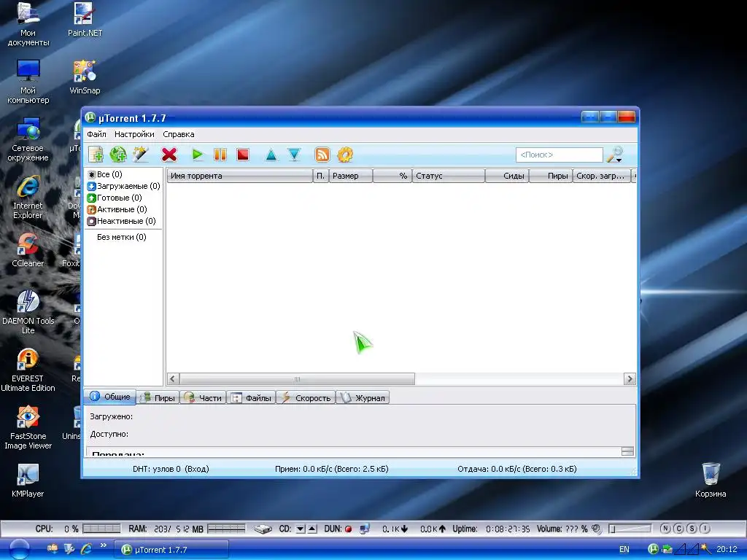Sort by the Размер column header
Viewport: 747px width, 560px height.
[x=351, y=176]
